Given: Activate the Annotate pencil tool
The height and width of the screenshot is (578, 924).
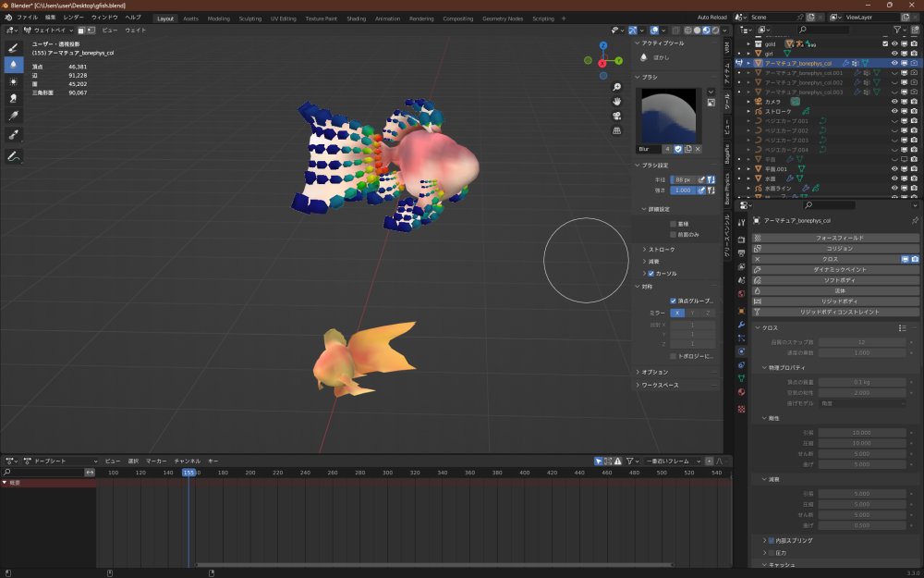Looking at the screenshot, I should click(x=14, y=157).
